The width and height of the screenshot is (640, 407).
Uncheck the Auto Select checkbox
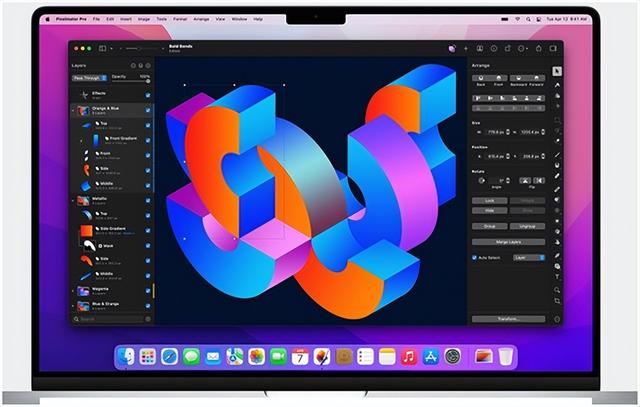coord(474,258)
